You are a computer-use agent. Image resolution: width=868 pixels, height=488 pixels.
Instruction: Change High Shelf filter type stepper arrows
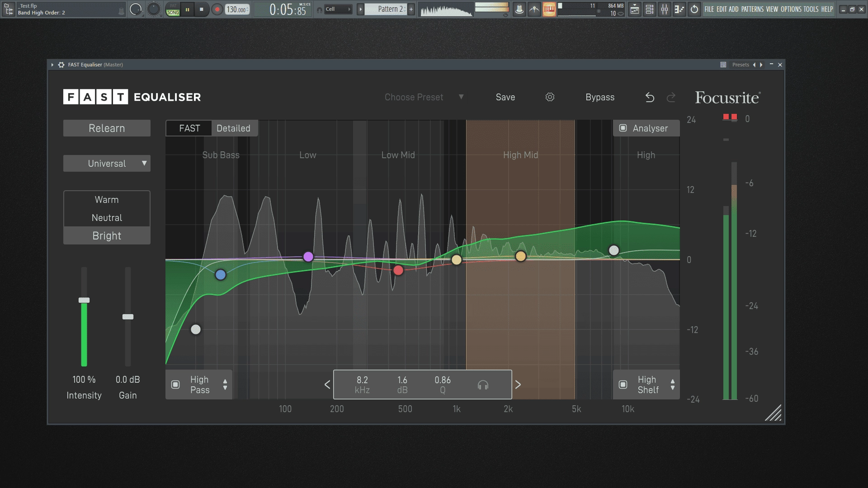(673, 385)
